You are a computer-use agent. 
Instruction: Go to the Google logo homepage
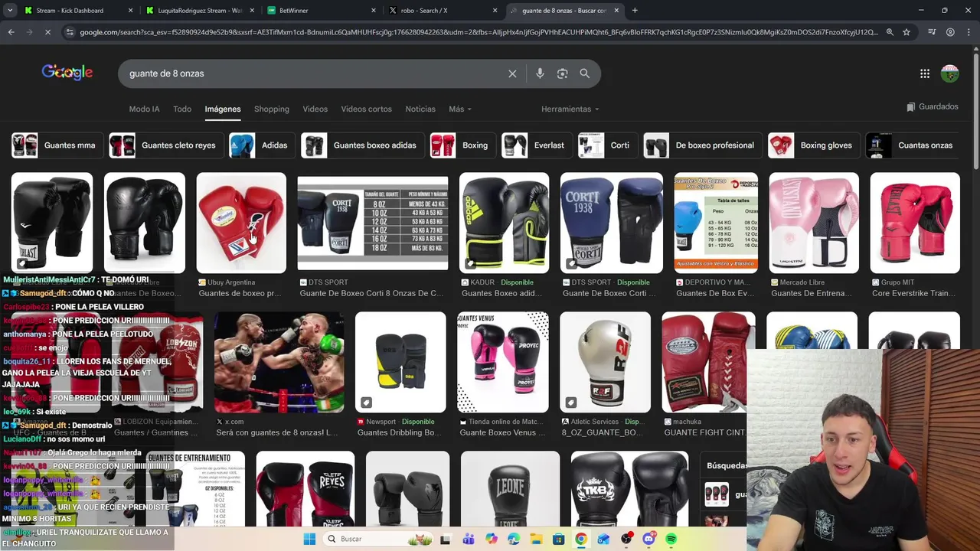67,72
